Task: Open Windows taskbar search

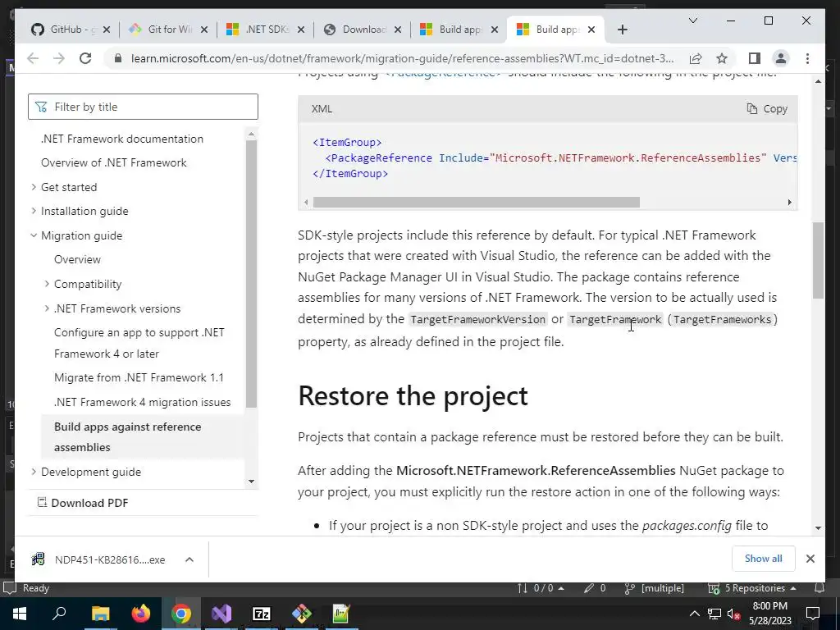Action: 59,614
